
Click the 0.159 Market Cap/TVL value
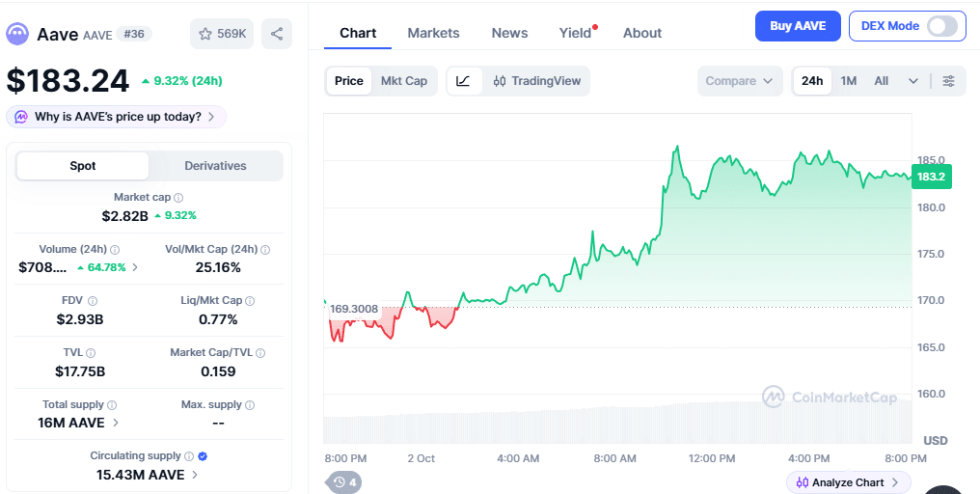point(218,371)
